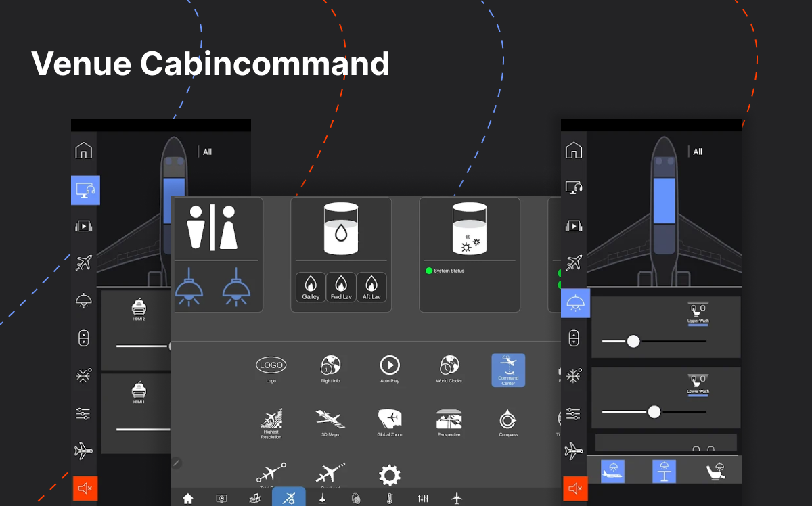Toggle the Galley water heater
This screenshot has width=812, height=506.
coord(311,287)
